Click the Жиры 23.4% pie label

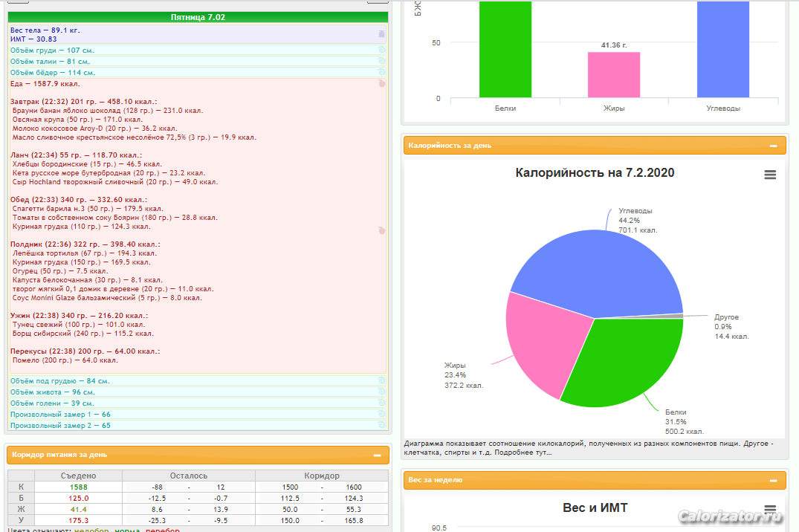(x=464, y=375)
